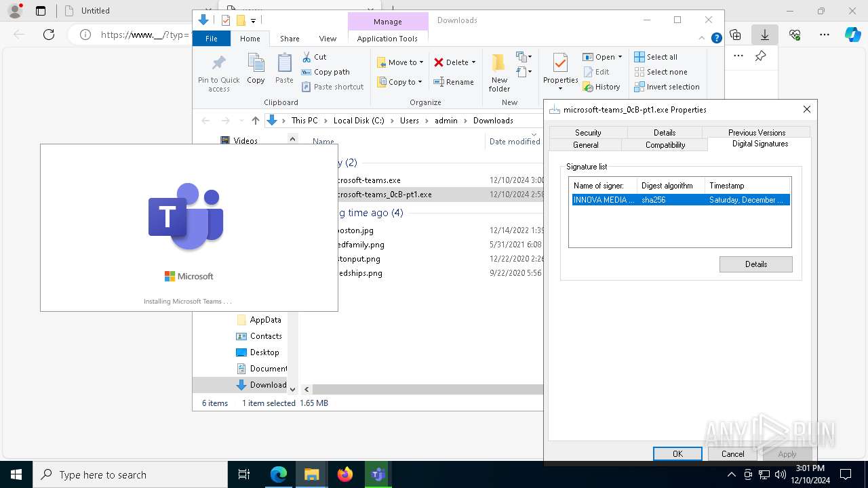Click Local Disk (C:) breadcrumb
The width and height of the screenshot is (868, 488).
359,121
